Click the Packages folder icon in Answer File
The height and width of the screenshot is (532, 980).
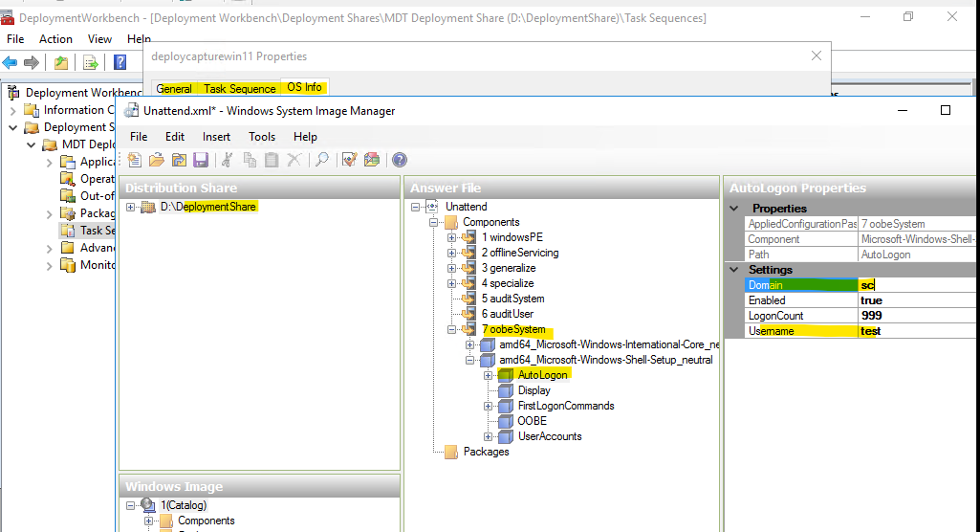pos(451,452)
